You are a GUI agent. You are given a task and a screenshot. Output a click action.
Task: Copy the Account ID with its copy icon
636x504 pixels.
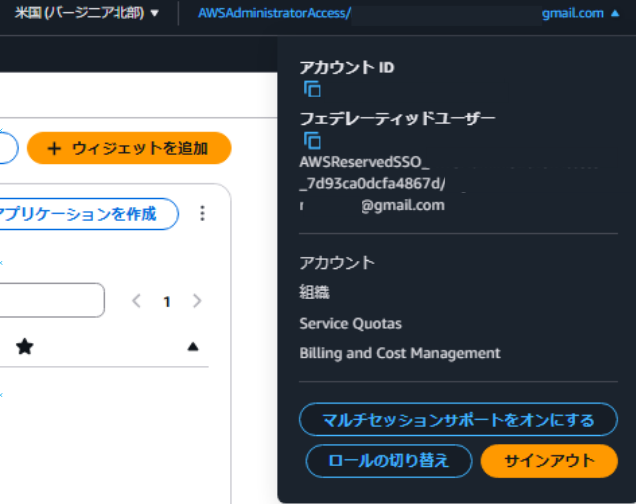(312, 89)
